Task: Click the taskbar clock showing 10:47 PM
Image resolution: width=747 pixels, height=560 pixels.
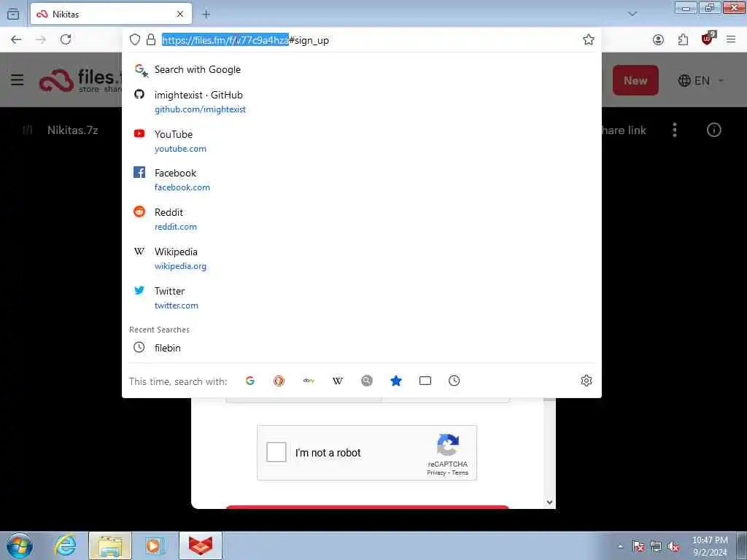Action: pos(710,546)
